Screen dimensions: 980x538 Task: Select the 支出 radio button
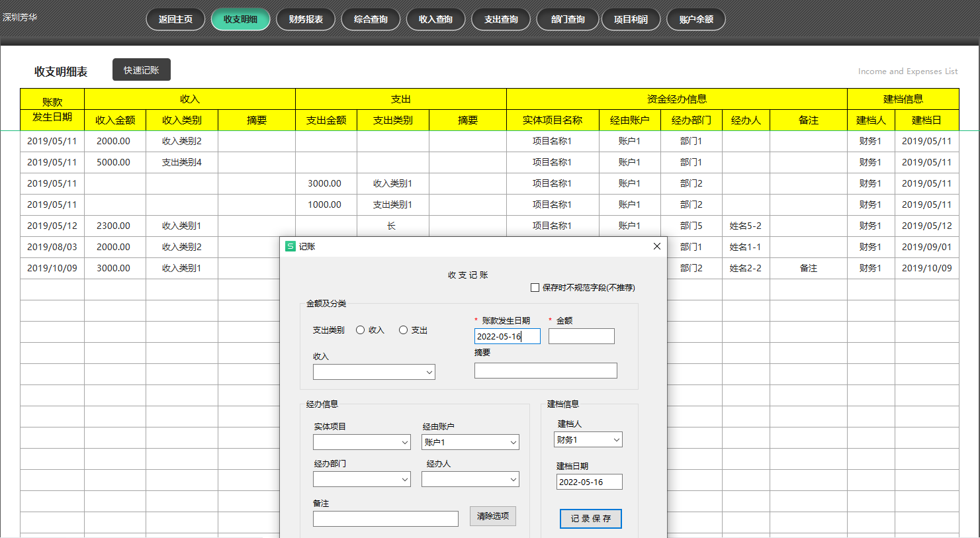click(x=403, y=330)
